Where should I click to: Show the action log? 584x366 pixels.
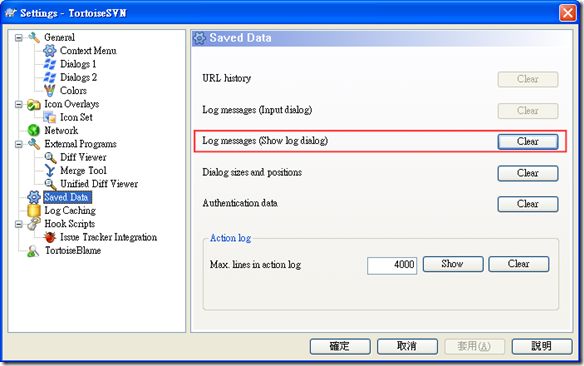coord(453,264)
